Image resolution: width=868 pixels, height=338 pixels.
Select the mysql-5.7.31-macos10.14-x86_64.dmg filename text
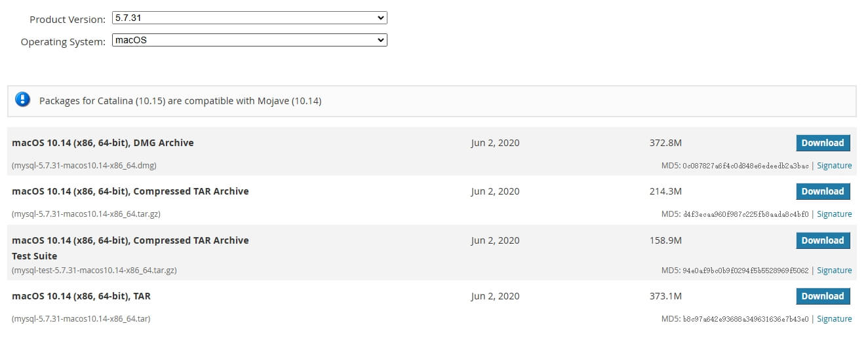(x=84, y=166)
